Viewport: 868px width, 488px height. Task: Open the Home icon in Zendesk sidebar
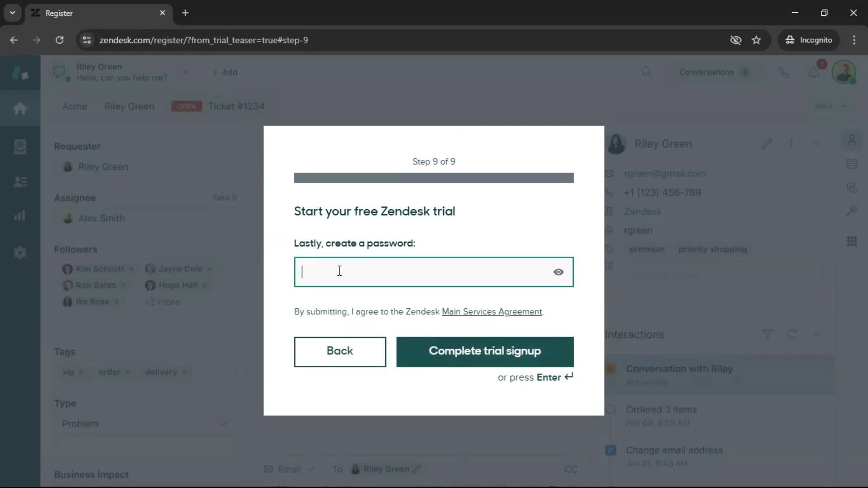[20, 108]
